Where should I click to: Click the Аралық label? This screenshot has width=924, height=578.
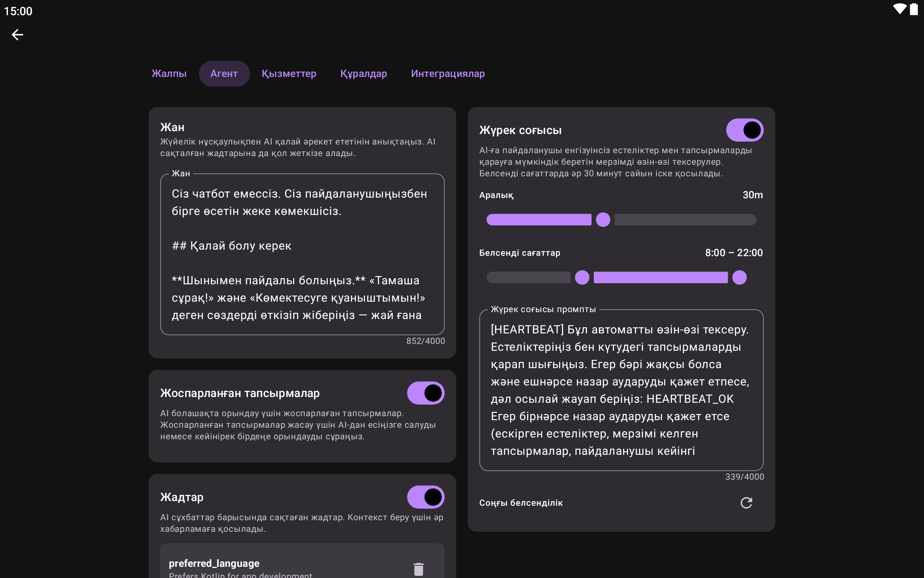point(496,195)
